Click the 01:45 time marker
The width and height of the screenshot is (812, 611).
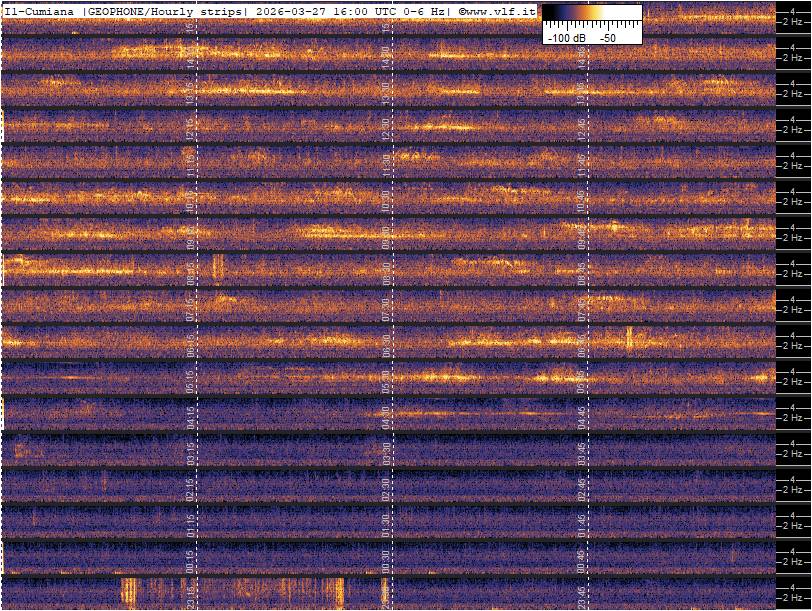(x=581, y=524)
